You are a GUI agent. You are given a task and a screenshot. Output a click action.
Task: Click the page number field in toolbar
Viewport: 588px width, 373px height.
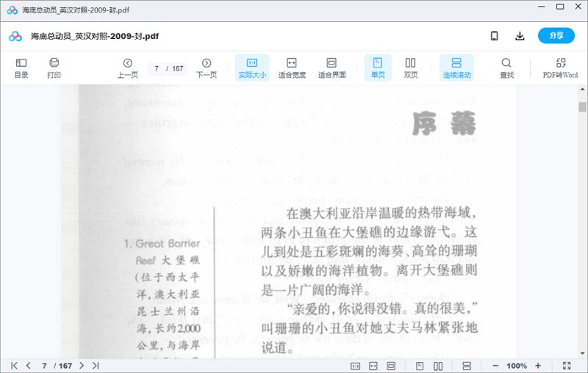point(157,68)
